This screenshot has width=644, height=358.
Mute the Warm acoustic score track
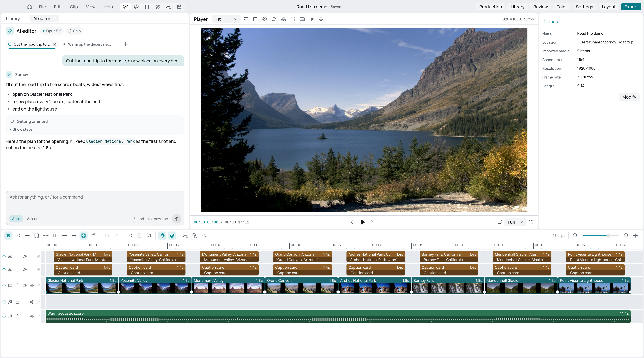point(32,316)
